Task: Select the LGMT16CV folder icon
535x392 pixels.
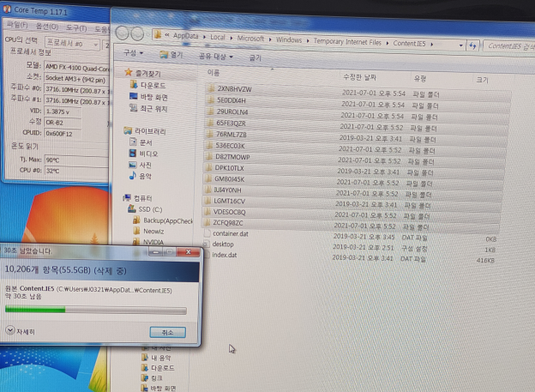Action: click(x=207, y=201)
